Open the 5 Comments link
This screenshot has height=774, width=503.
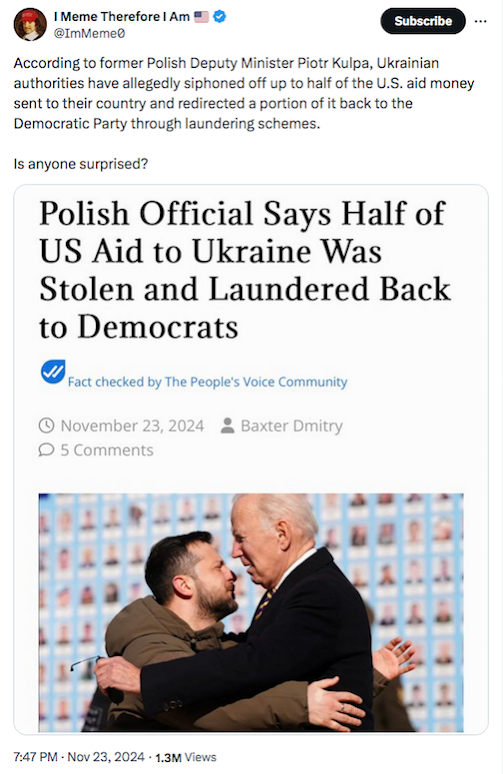pyautogui.click(x=107, y=450)
